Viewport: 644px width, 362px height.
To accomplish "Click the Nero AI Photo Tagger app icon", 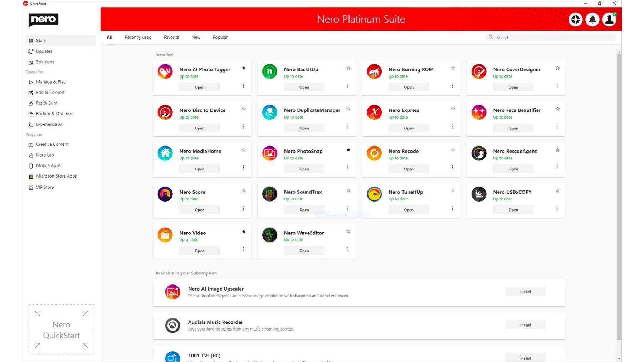I will 165,71.
